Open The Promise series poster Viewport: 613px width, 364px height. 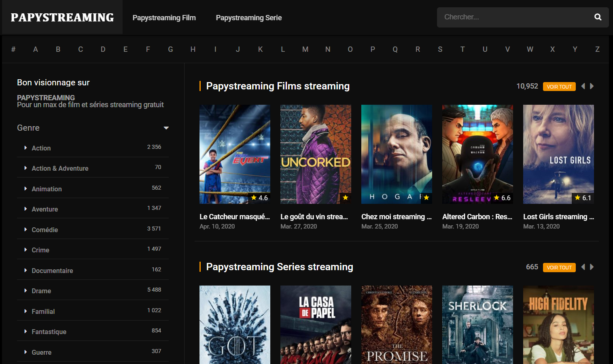click(x=397, y=325)
